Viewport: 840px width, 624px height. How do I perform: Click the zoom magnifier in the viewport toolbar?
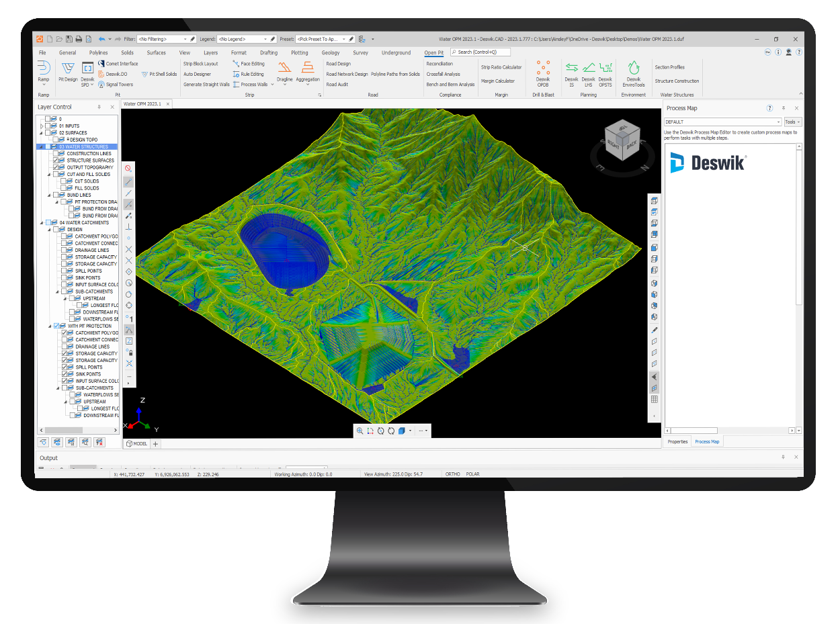click(360, 431)
